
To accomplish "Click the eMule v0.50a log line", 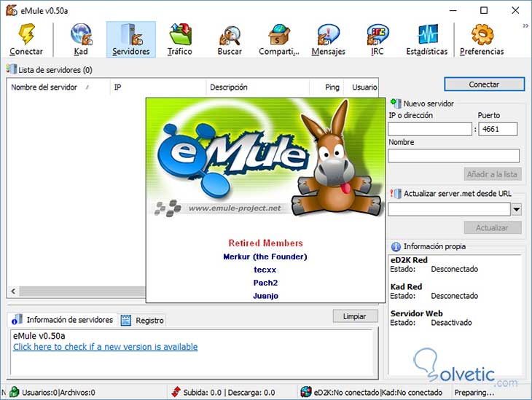I will point(39,336).
